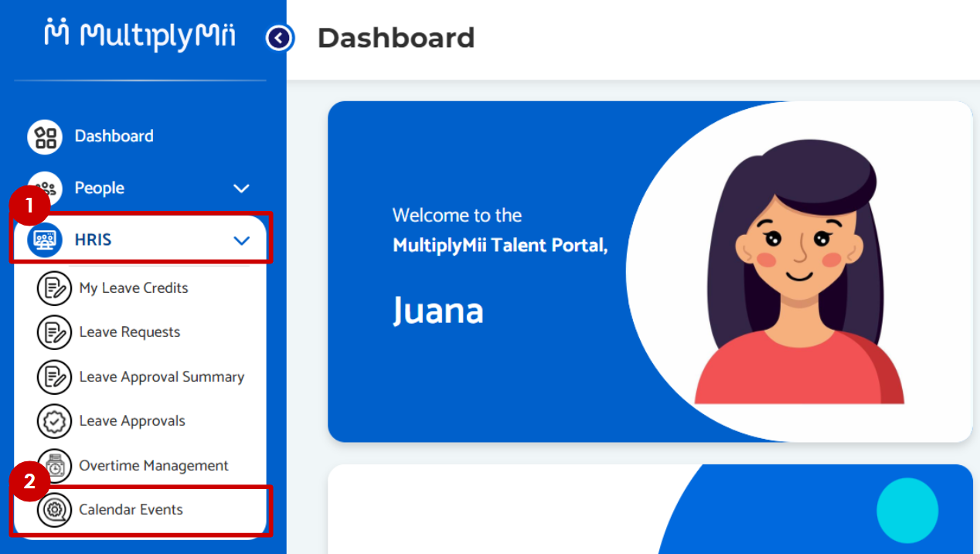This screenshot has height=554, width=980.
Task: Open My Leave Credits
Action: point(134,287)
